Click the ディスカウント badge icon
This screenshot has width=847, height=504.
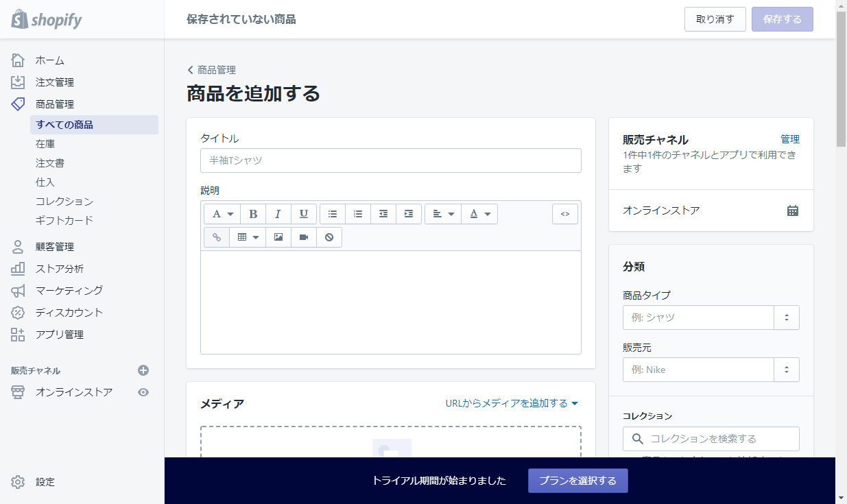(19, 313)
